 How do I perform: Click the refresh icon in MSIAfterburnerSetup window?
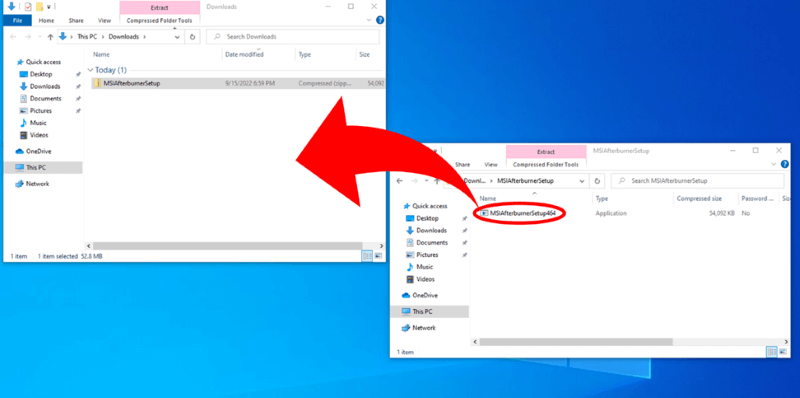(x=597, y=181)
